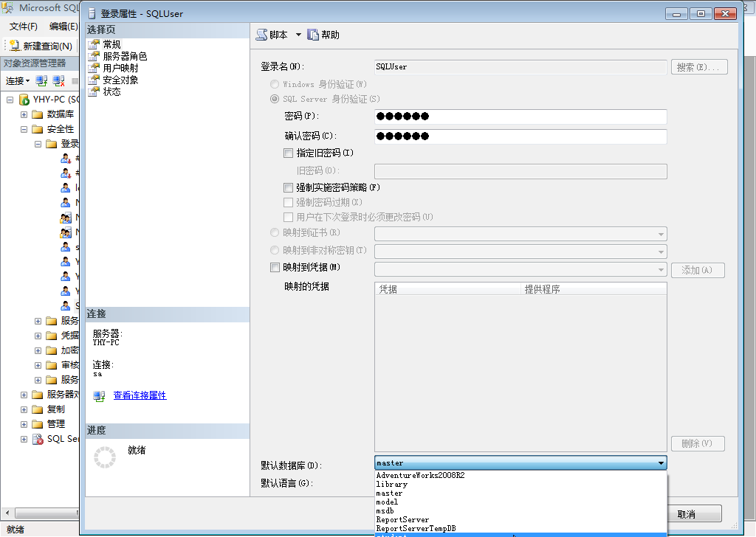Screen dimensions: 756x537
Task: Select the 状态 page icon
Action: 94,91
